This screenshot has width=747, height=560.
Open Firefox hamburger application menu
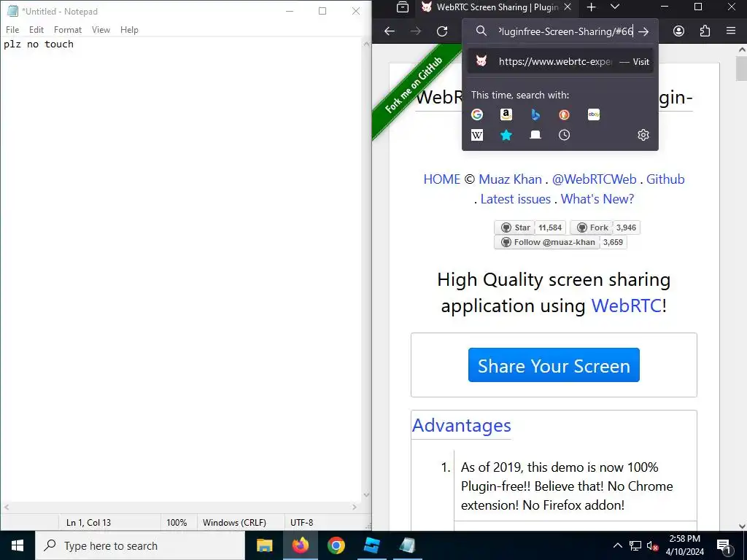tap(731, 31)
